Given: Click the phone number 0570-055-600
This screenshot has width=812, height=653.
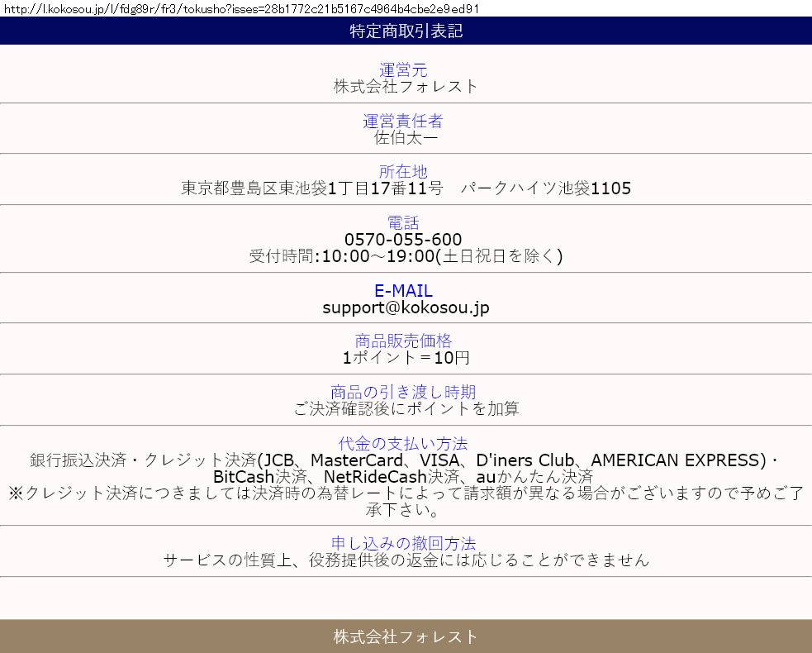Looking at the screenshot, I should [x=403, y=240].
